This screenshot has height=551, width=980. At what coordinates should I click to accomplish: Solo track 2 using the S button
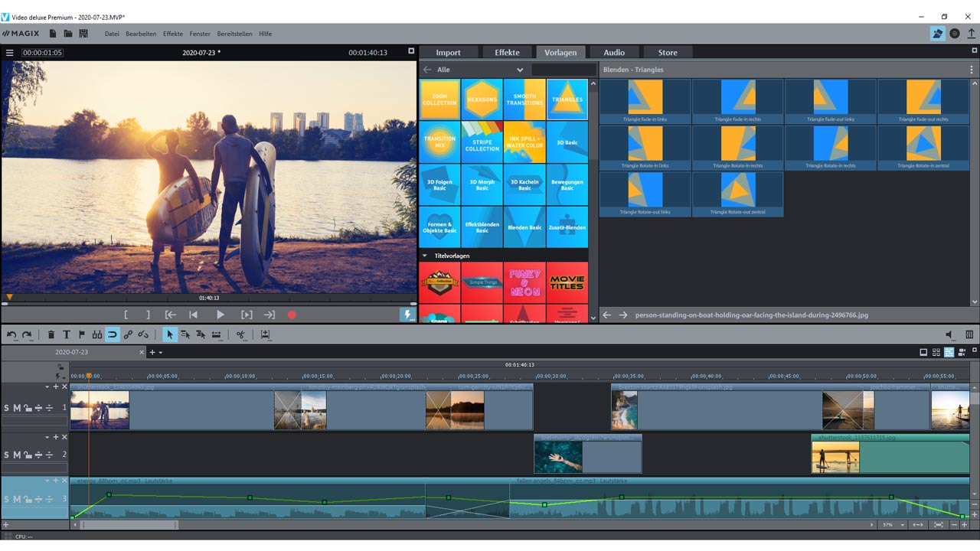click(7, 455)
